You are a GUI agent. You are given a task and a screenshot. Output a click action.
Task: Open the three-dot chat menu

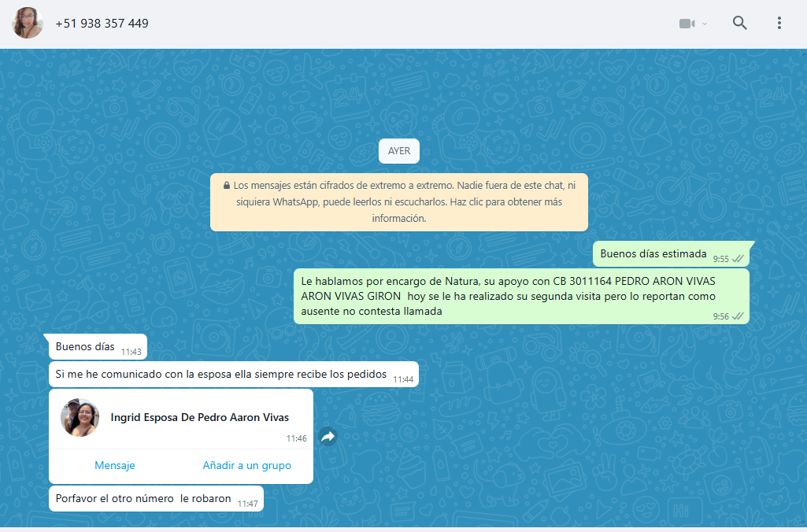pyautogui.click(x=779, y=23)
